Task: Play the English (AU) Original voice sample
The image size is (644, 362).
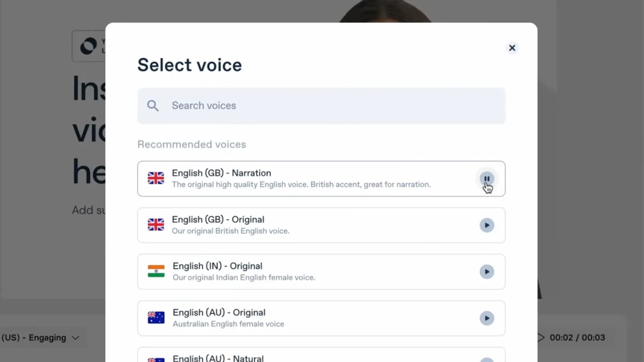Action: pyautogui.click(x=487, y=319)
